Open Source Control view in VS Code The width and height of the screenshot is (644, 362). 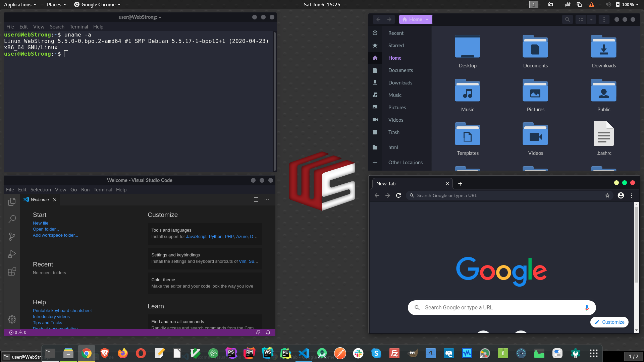[x=12, y=237]
